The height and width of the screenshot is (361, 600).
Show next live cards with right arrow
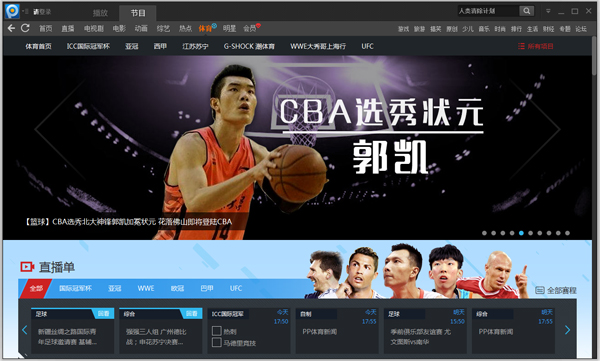tap(567, 330)
